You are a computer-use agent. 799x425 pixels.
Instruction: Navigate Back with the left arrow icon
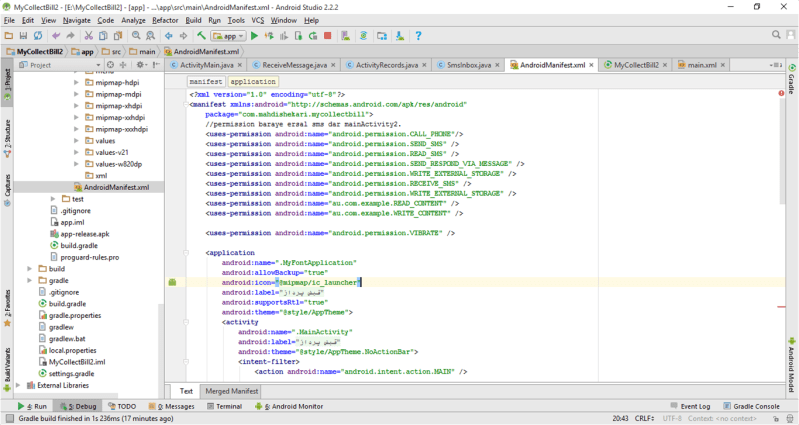[x=169, y=36]
